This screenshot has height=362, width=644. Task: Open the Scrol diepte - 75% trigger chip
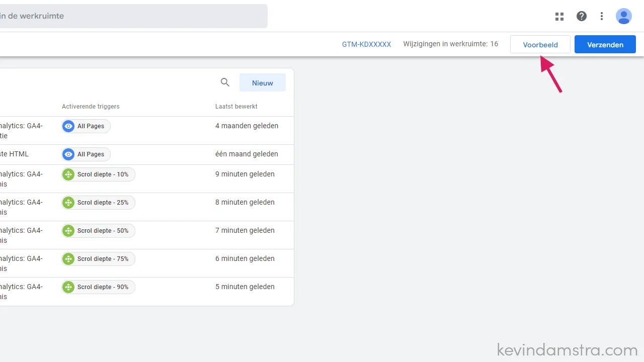point(98,259)
